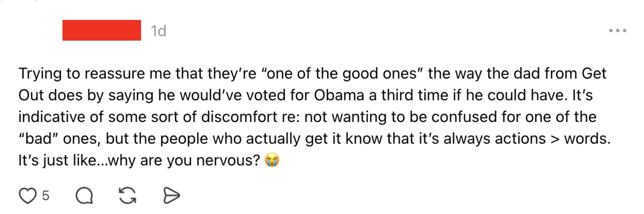This screenshot has height=214, width=644.
Task: Click the like count number 5
Action: pyautogui.click(x=46, y=196)
